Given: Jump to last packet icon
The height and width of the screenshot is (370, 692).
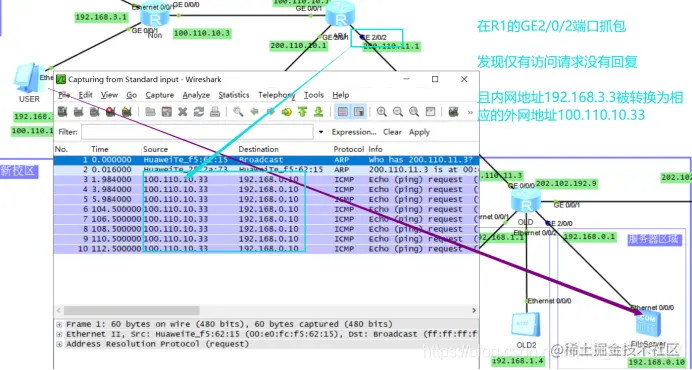Looking at the screenshot, I should 319,112.
